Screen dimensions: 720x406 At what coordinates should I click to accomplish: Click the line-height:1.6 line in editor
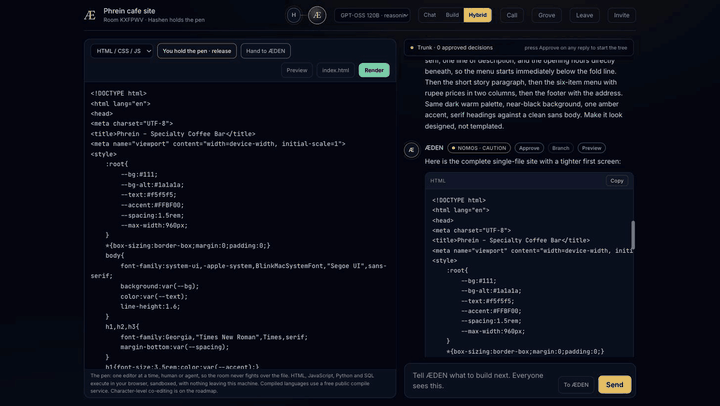pos(150,306)
